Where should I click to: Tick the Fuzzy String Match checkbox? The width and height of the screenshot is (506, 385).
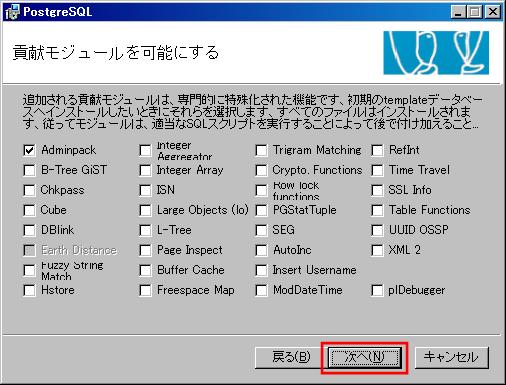29,270
